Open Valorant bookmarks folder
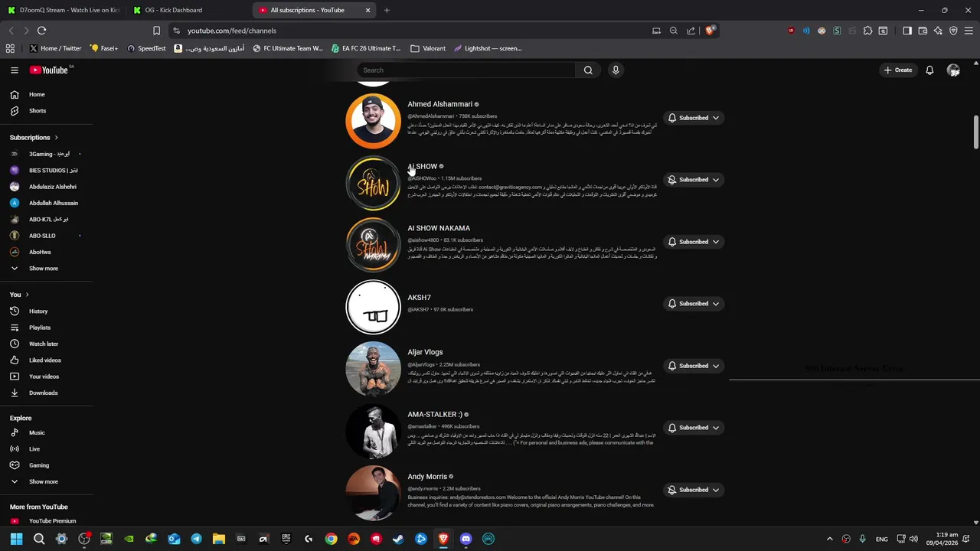The image size is (980, 551). pyautogui.click(x=428, y=48)
